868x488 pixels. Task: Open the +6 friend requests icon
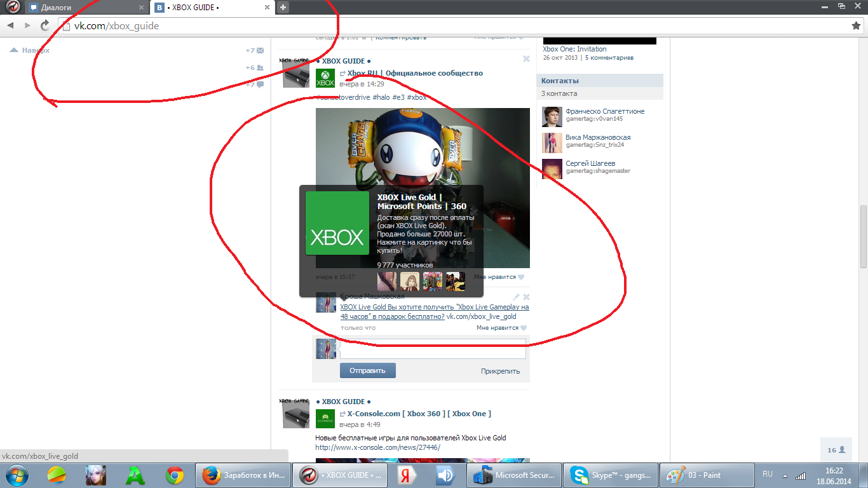click(260, 67)
